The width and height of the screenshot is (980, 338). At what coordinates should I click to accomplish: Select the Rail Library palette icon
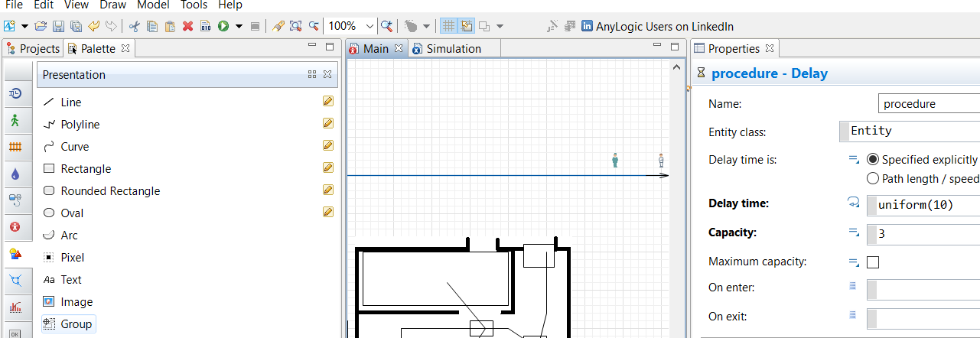click(x=15, y=147)
